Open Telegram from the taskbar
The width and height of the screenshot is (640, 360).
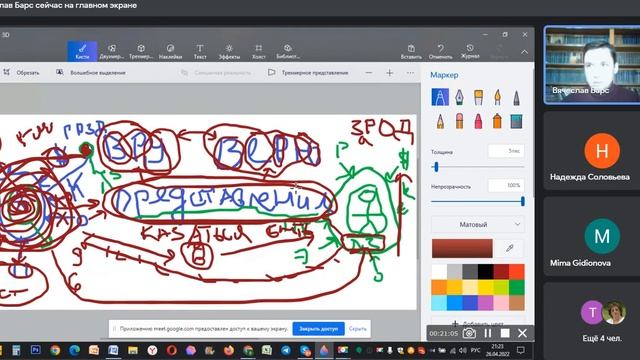pos(286,350)
